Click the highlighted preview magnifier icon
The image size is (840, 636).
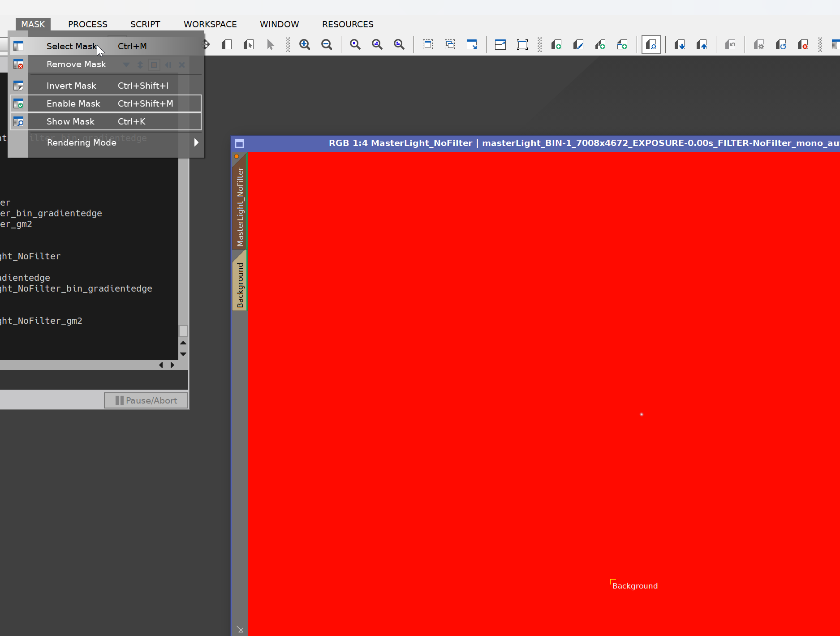[651, 45]
